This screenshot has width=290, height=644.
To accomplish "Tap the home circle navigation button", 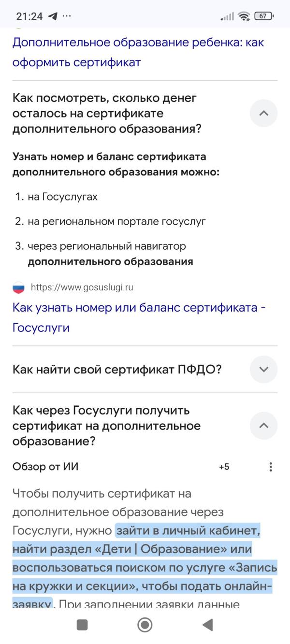I will pos(144,625).
